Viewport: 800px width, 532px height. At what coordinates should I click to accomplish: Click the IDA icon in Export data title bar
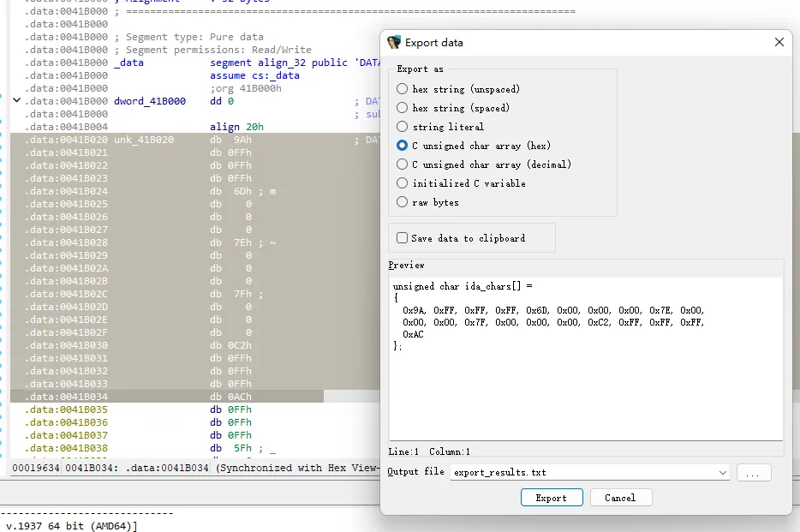[x=394, y=42]
